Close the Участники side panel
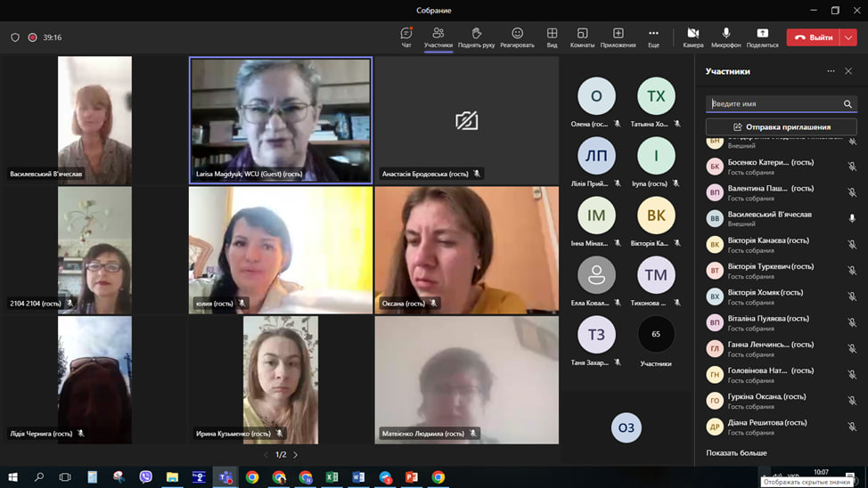 pos(848,71)
